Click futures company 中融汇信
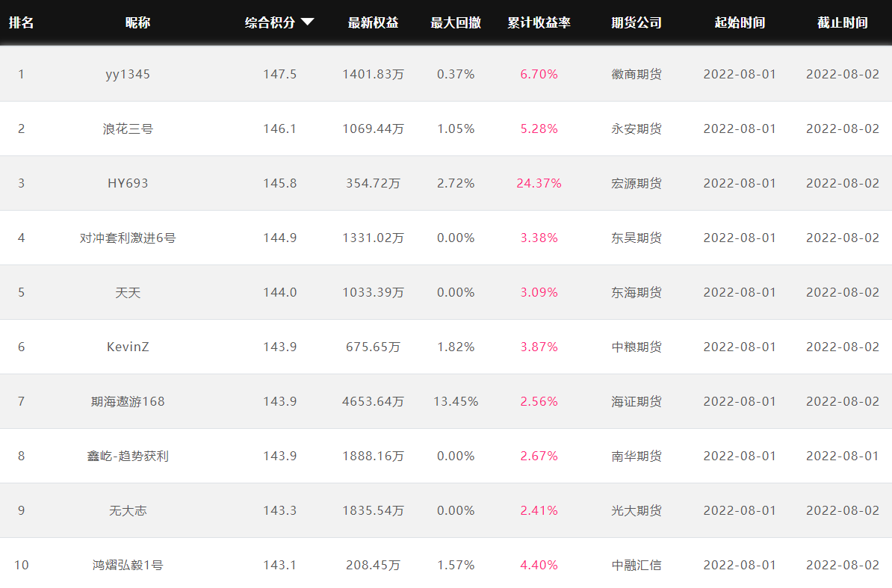 pos(637,566)
